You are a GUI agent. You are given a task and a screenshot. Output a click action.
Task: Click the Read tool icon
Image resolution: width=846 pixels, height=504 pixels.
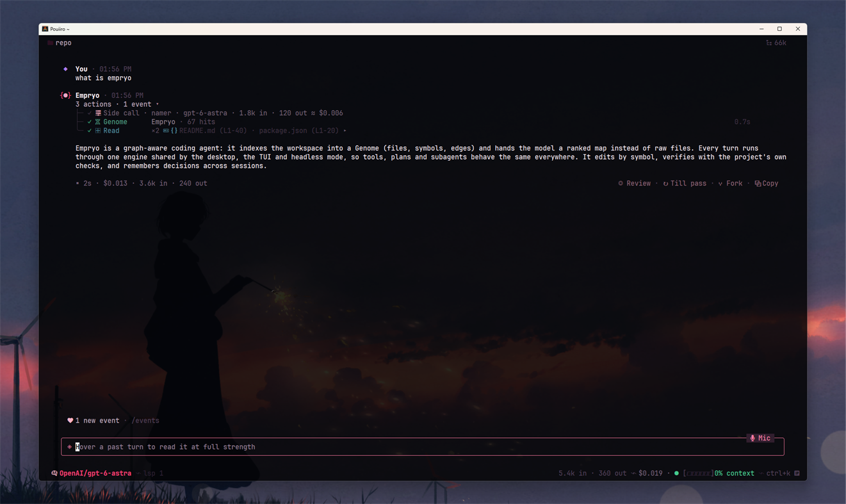tap(98, 131)
